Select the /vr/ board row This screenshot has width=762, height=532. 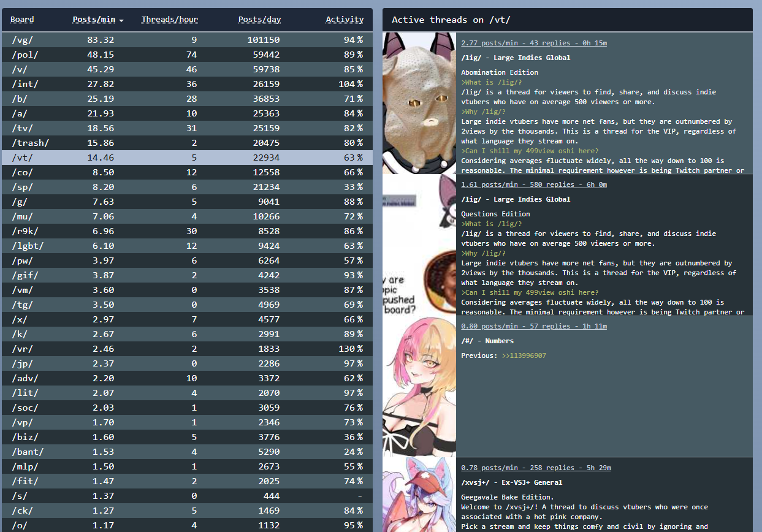[187, 349]
